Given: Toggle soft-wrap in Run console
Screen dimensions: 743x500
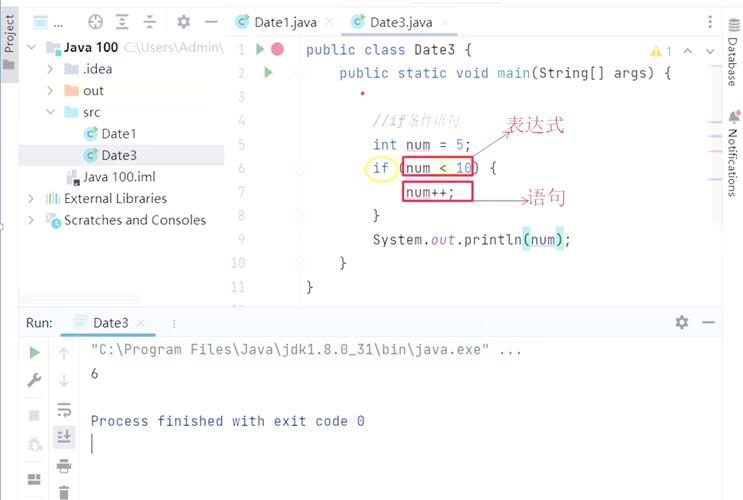Looking at the screenshot, I should [x=64, y=409].
